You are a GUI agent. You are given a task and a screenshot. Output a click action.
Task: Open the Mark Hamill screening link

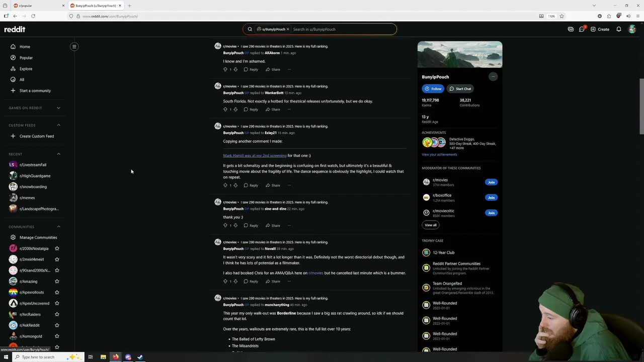pos(255,156)
